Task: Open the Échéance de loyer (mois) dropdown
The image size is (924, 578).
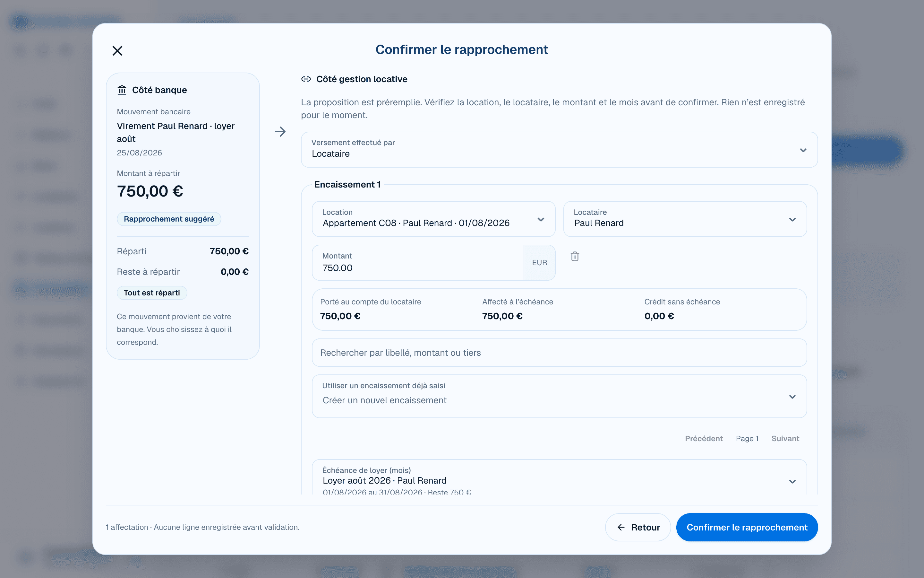Action: coord(559,478)
